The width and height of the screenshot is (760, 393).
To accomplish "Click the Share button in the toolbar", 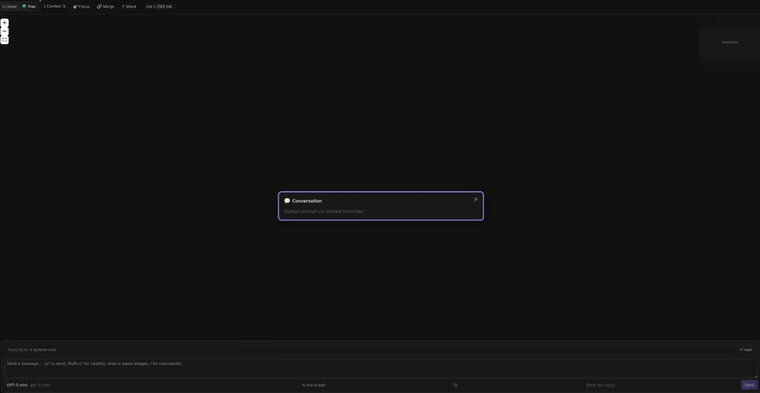I will point(129,7).
